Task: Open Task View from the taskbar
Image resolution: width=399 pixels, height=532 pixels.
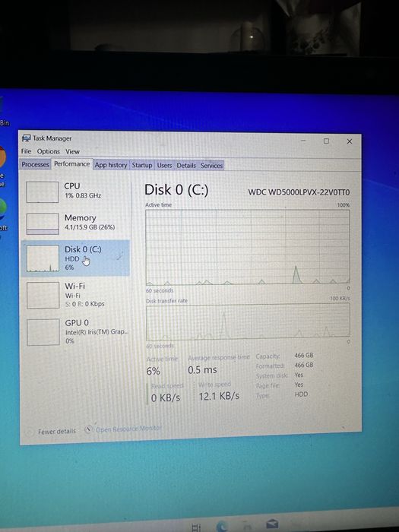Action: [196, 527]
